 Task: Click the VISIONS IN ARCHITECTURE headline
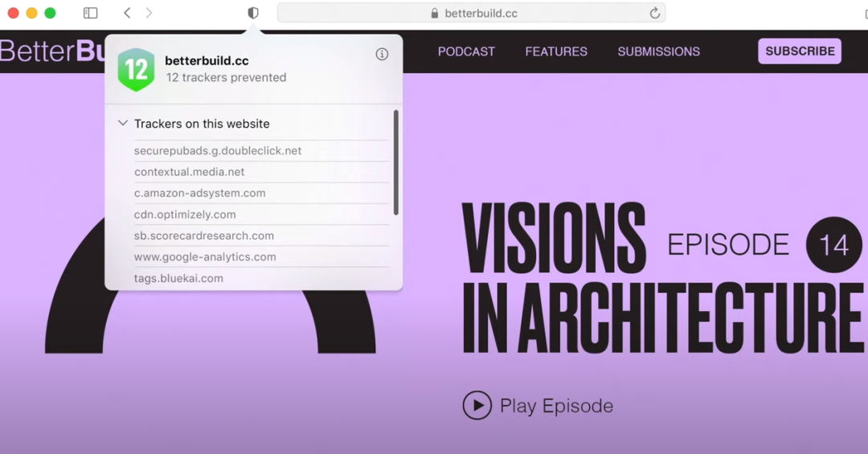pyautogui.click(x=662, y=278)
